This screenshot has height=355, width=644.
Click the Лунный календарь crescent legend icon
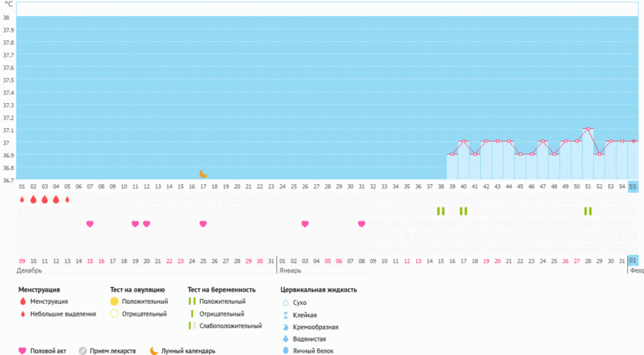154,351
